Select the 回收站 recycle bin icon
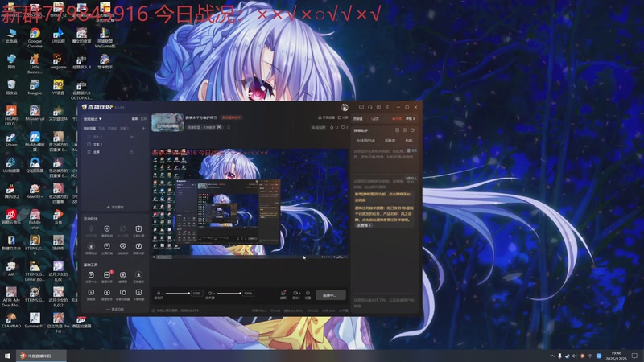This screenshot has width=644, height=362. (11, 88)
